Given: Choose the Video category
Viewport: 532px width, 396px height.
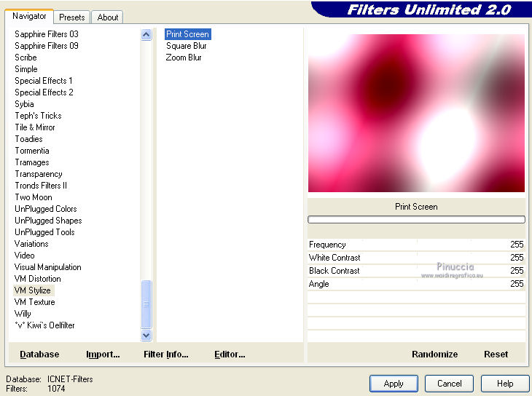Looking at the screenshot, I should [x=25, y=256].
